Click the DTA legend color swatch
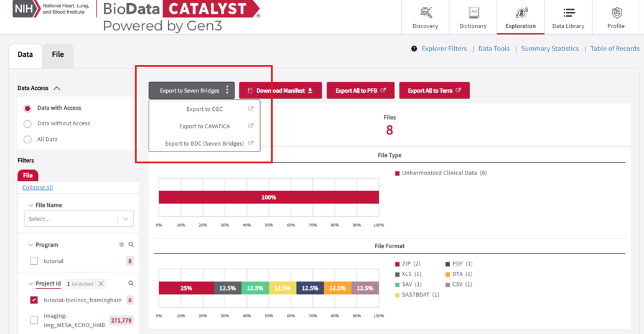Image resolution: width=644 pixels, height=334 pixels. click(447, 274)
